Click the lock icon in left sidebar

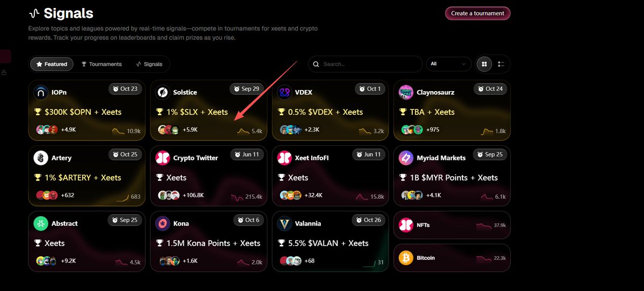4,72
